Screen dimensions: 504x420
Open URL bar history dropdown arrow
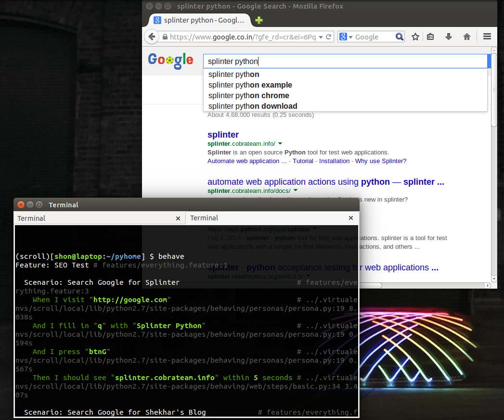coord(321,37)
